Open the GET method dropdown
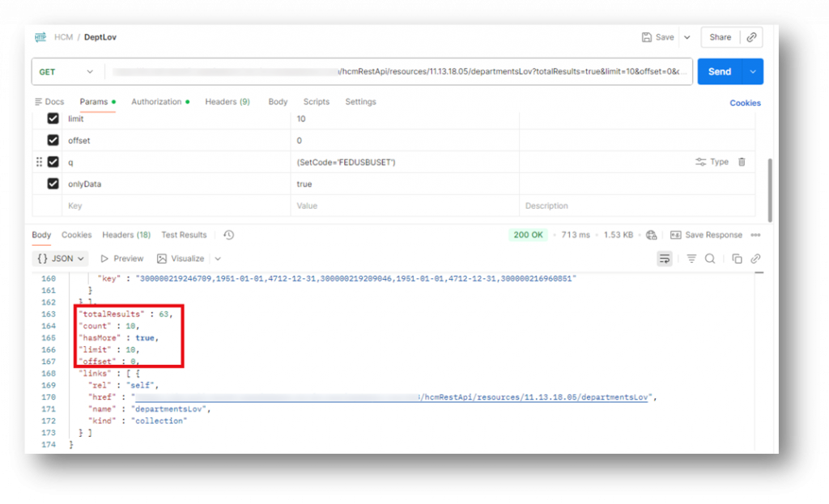The height and width of the screenshot is (504, 829). pyautogui.click(x=66, y=71)
